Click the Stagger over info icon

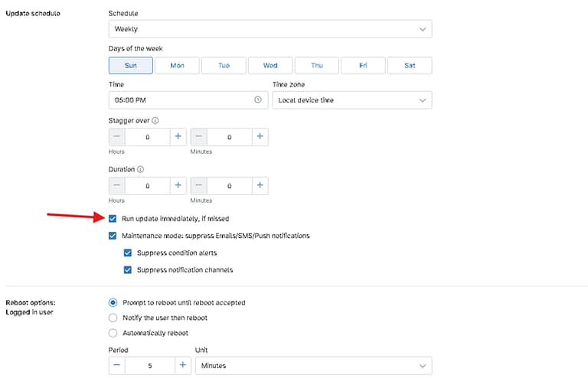(155, 121)
